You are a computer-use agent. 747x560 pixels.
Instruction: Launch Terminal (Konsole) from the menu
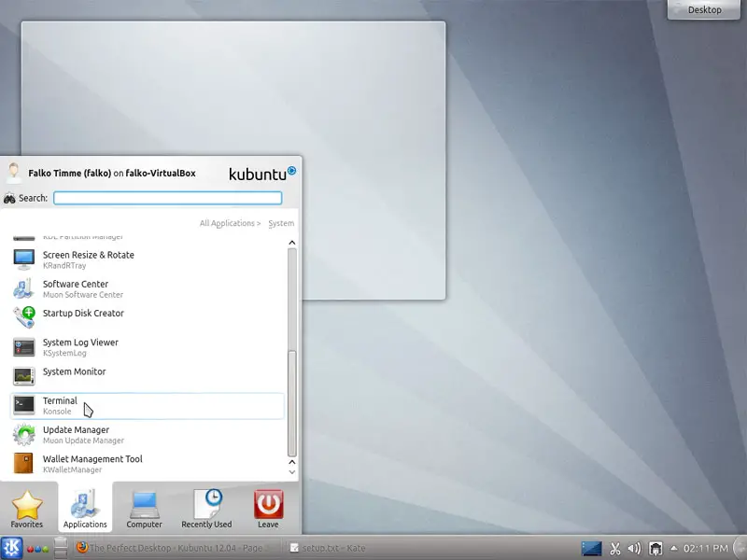tap(148, 406)
